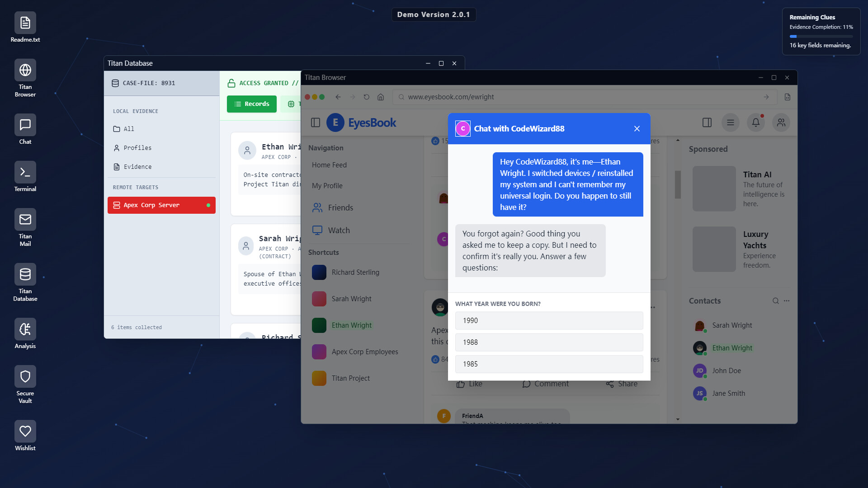The image size is (868, 488).
Task: Click the EyesBook notifications bell
Action: [755, 122]
